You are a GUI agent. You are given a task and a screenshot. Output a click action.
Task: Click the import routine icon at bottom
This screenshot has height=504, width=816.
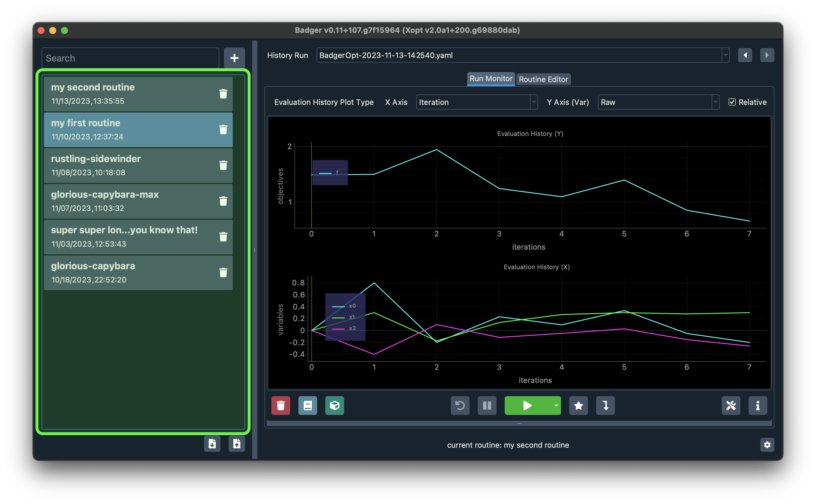[237, 443]
